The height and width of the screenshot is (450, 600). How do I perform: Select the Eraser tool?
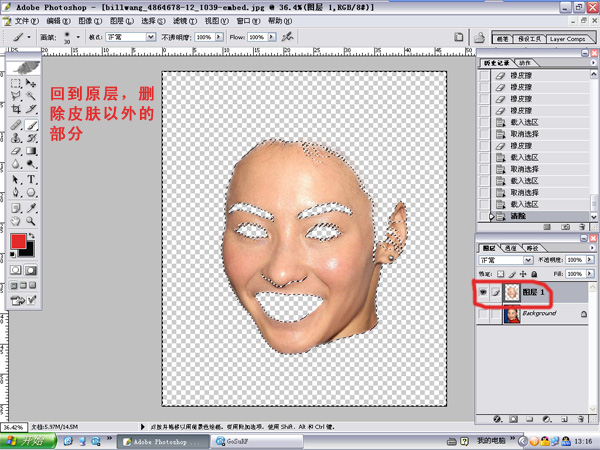tap(16, 151)
